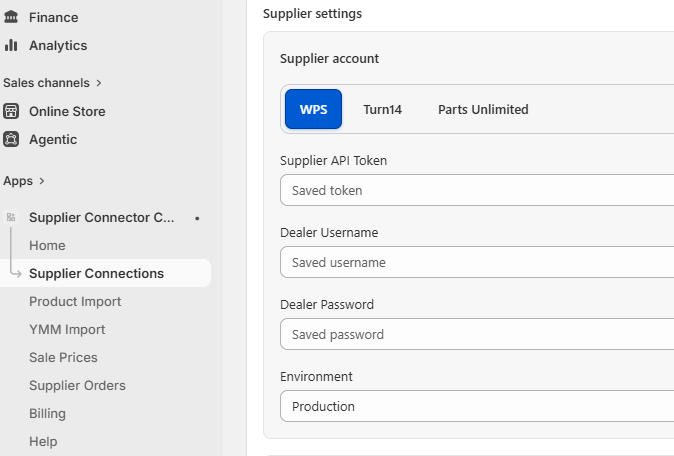Click the Online Store storefront icon

(x=11, y=111)
